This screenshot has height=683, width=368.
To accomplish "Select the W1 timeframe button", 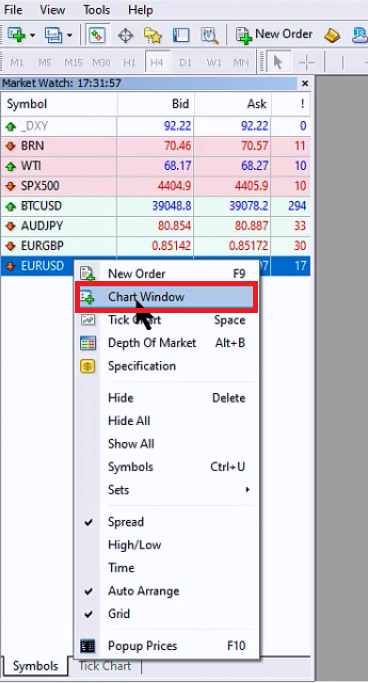I will coord(213,63).
